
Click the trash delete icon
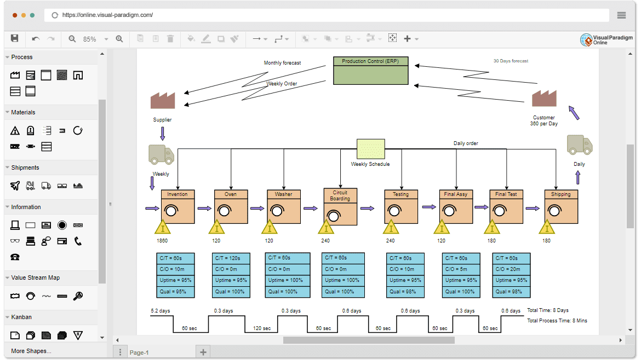point(170,39)
